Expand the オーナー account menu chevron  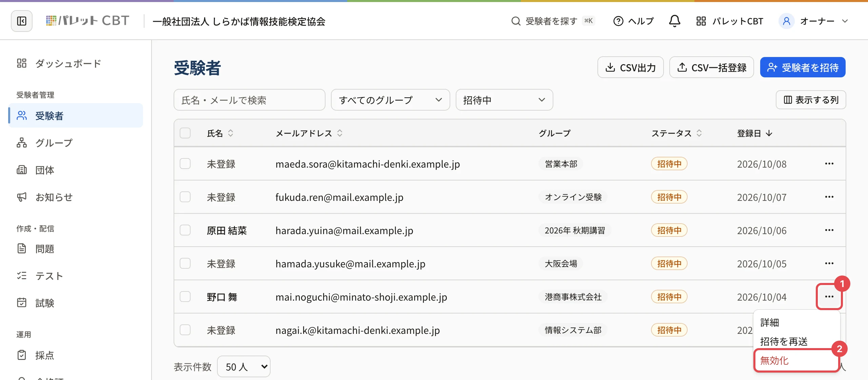coord(845,21)
